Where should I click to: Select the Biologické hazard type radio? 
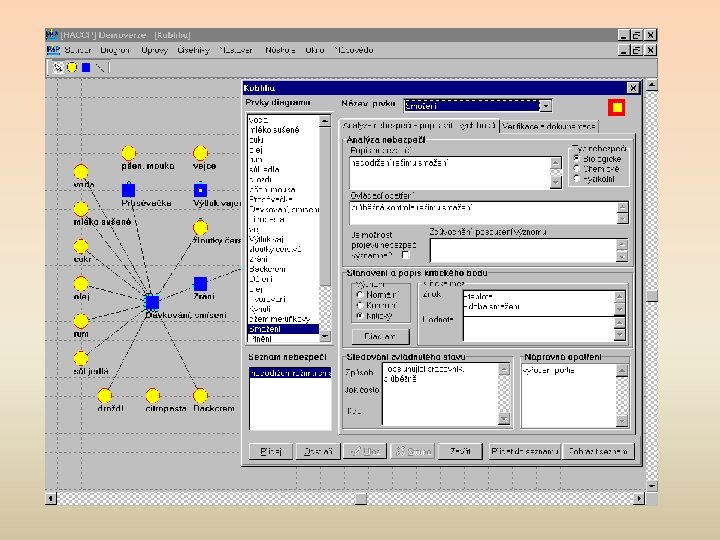coord(577,158)
